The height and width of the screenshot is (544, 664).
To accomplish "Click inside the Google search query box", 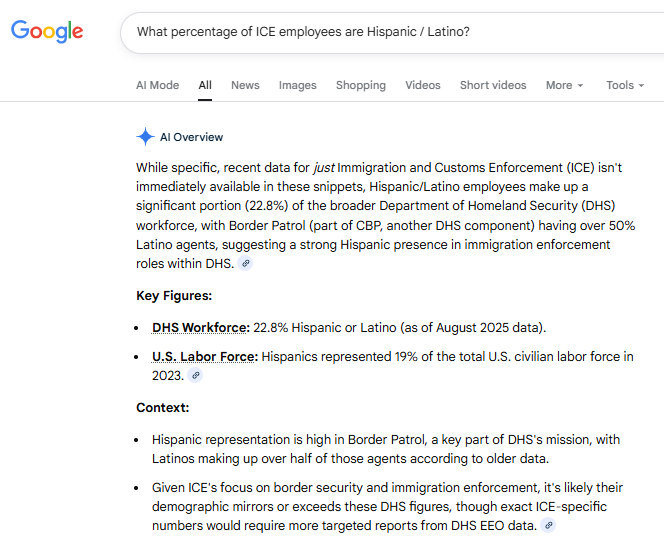I will pyautogui.click(x=380, y=32).
